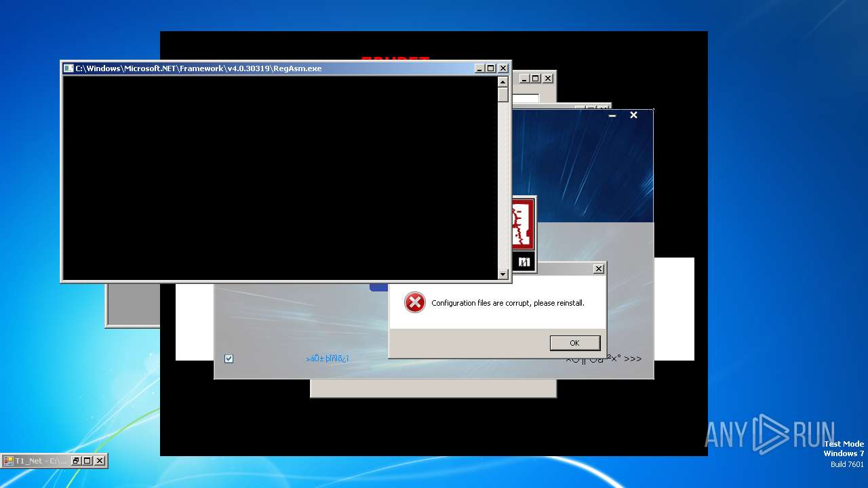Close the T1_Net minimized window
The width and height of the screenshot is (868, 488).
(x=100, y=461)
